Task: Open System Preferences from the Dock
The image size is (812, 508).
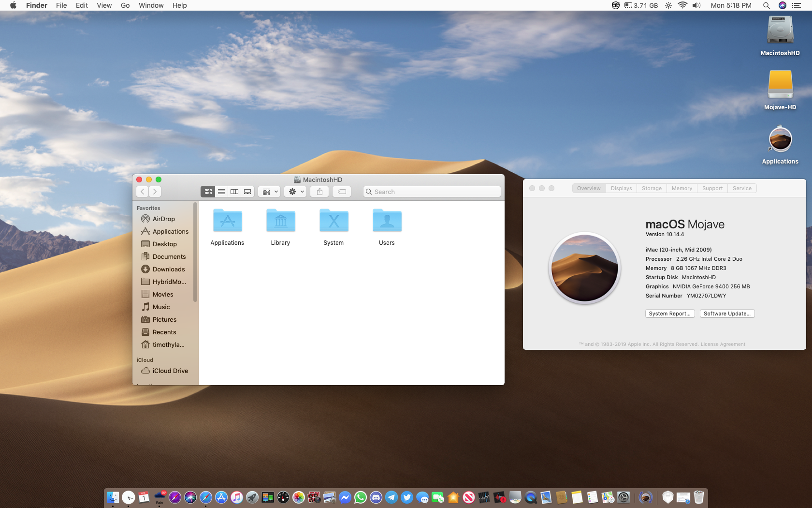Action: [623, 497]
